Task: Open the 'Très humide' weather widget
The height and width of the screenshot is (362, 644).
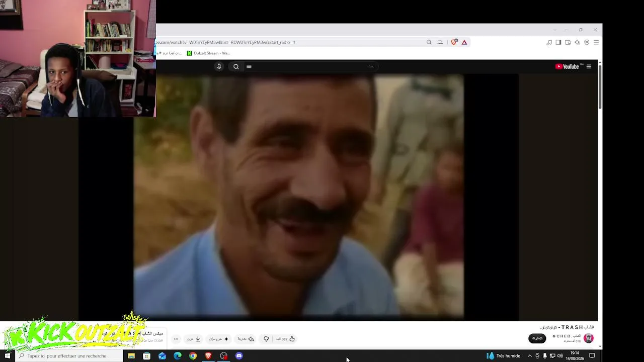Action: [504, 356]
